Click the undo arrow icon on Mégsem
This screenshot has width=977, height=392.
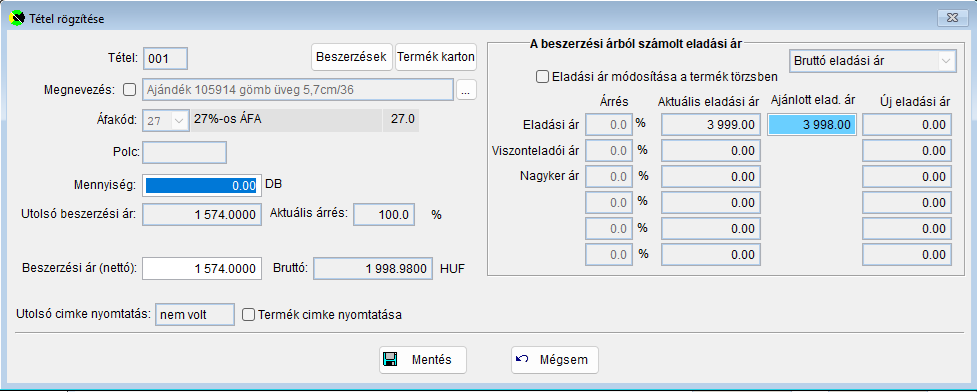tap(523, 360)
